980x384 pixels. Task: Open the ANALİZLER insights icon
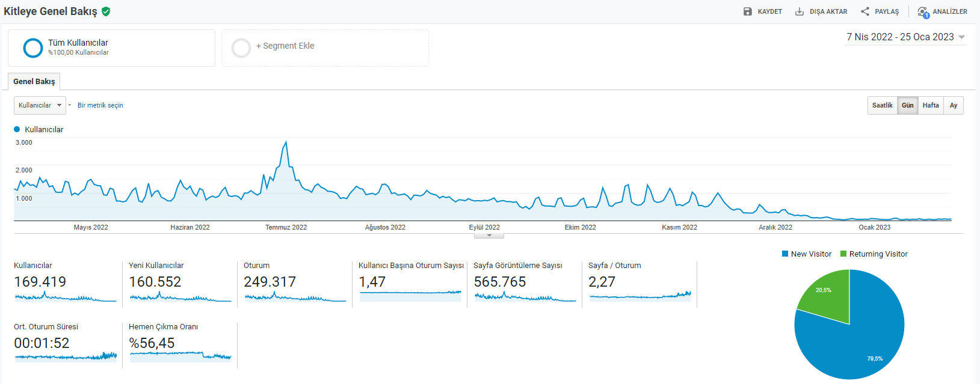tap(923, 11)
